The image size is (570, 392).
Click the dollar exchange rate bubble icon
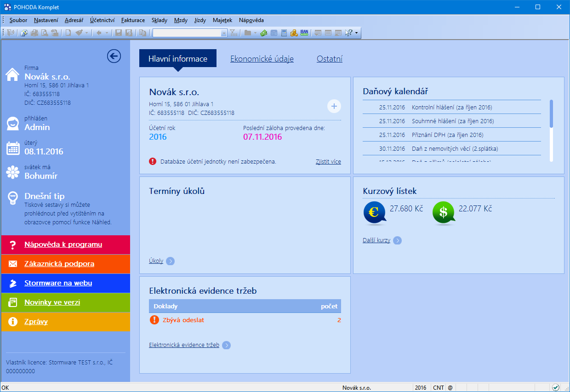(444, 213)
